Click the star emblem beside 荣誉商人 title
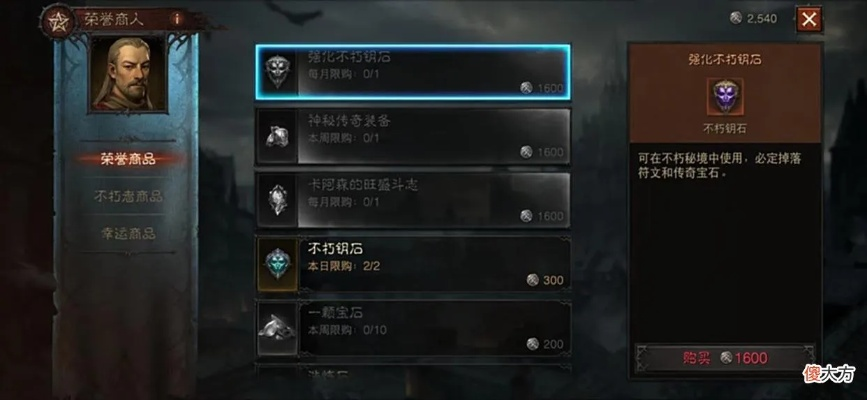This screenshot has height=400, width=867. pyautogui.click(x=56, y=20)
